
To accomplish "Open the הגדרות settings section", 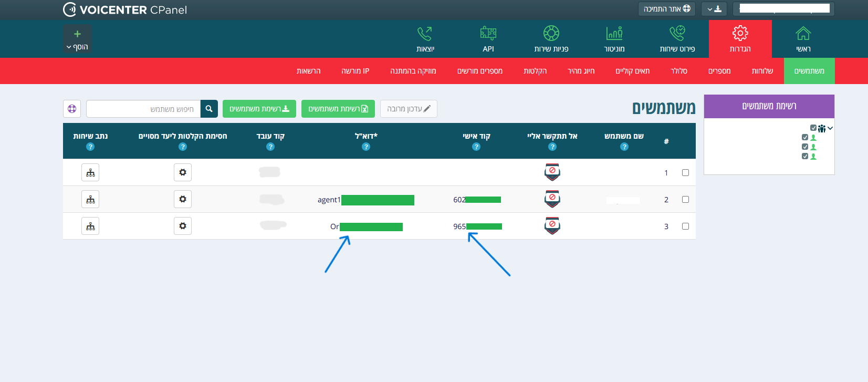I will pyautogui.click(x=740, y=39).
